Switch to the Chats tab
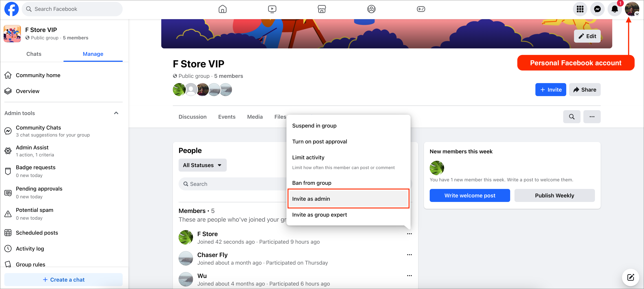The width and height of the screenshot is (644, 289). point(34,54)
